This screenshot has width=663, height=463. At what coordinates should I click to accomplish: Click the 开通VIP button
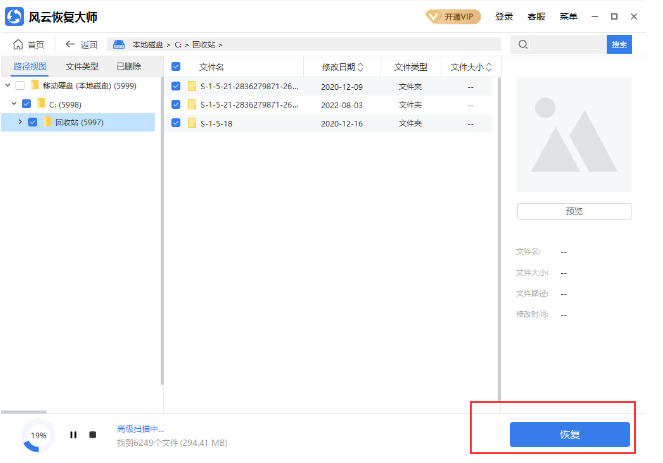pos(452,16)
